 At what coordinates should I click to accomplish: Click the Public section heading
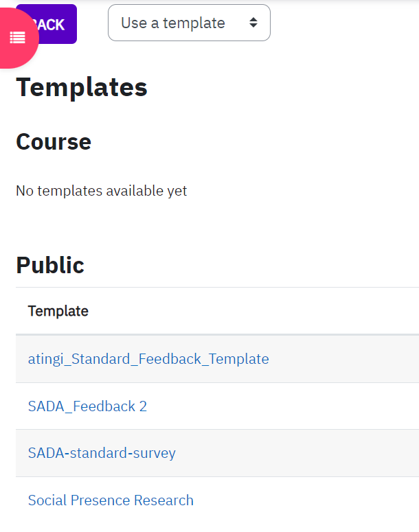[x=50, y=265]
